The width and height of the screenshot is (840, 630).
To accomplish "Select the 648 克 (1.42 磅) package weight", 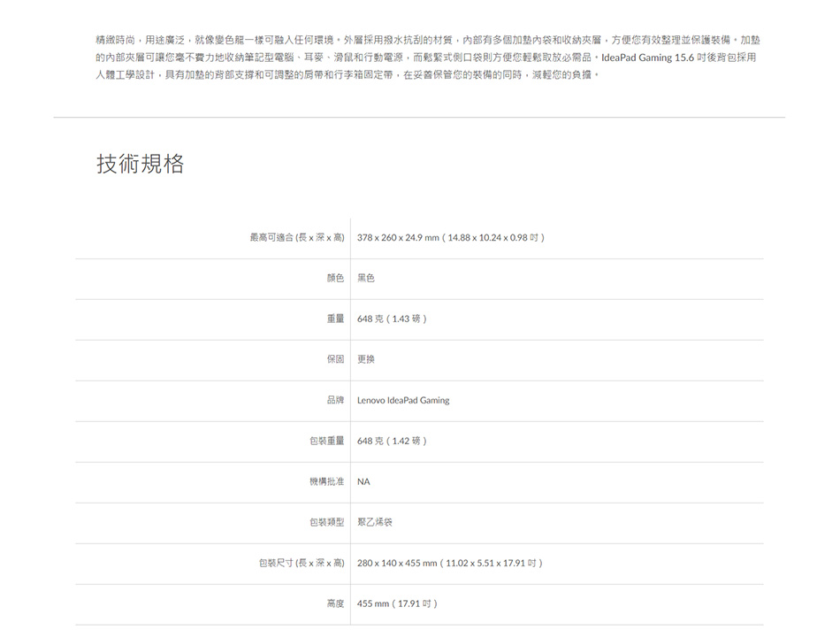I will click(392, 442).
